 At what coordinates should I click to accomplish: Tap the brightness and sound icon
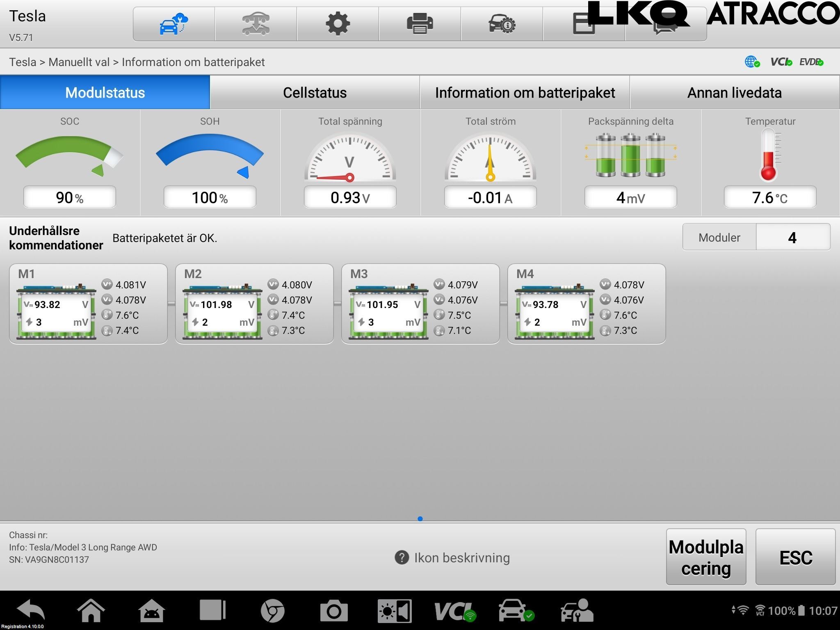(x=394, y=611)
